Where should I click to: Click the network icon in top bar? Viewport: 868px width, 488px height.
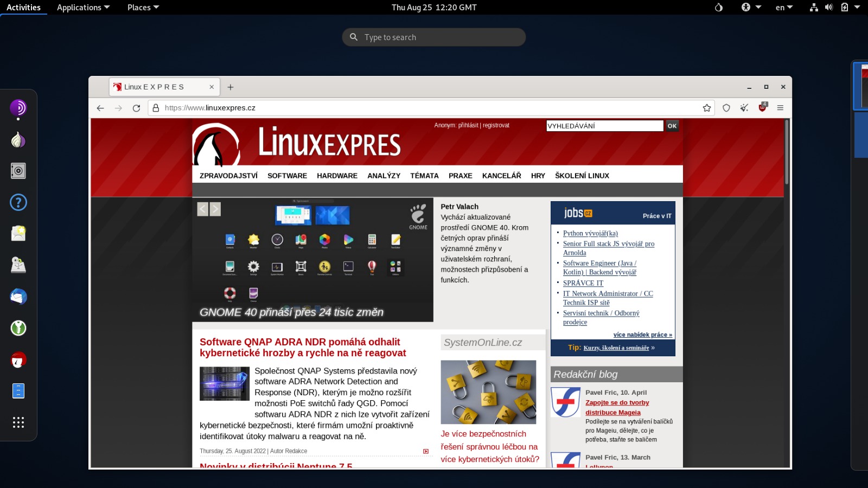point(814,7)
